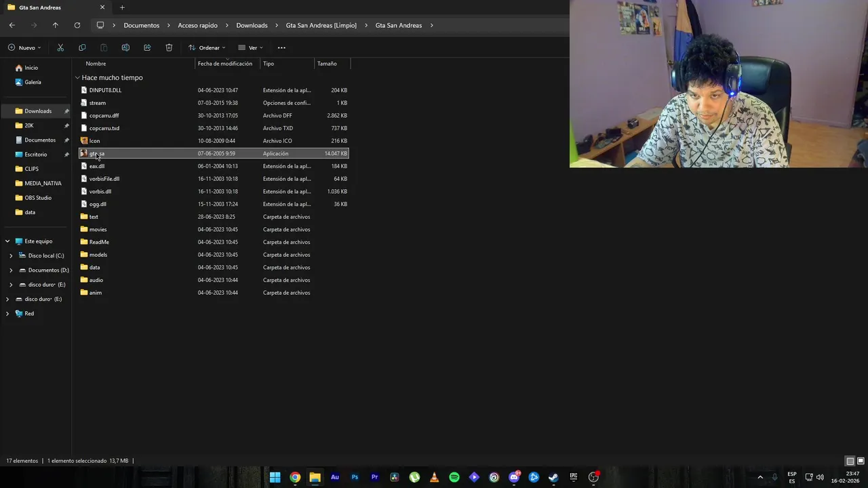The image size is (868, 488).
Task: Click chevron after Gta San Andreas in address bar
Action: [431, 25]
